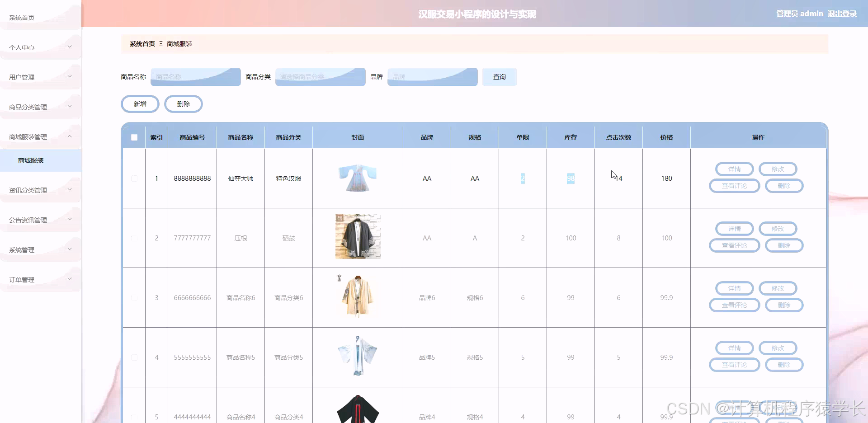Open 系统首页 in the sidebar
Viewport: 868px width, 423px height.
pos(40,17)
